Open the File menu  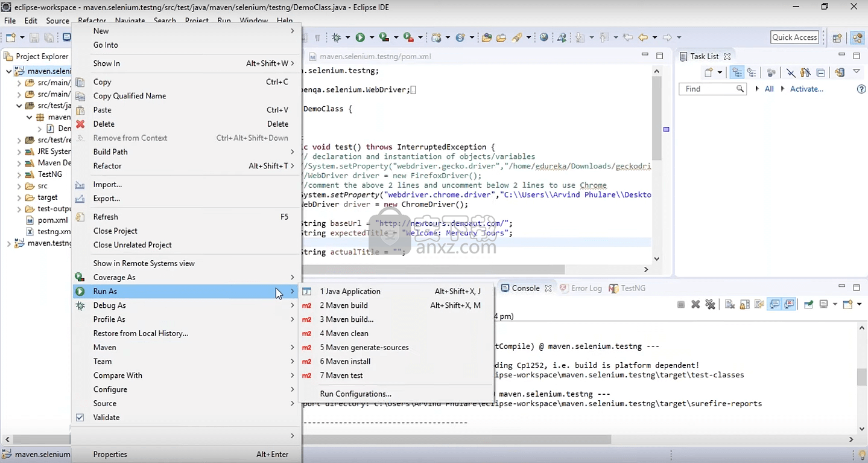10,21
